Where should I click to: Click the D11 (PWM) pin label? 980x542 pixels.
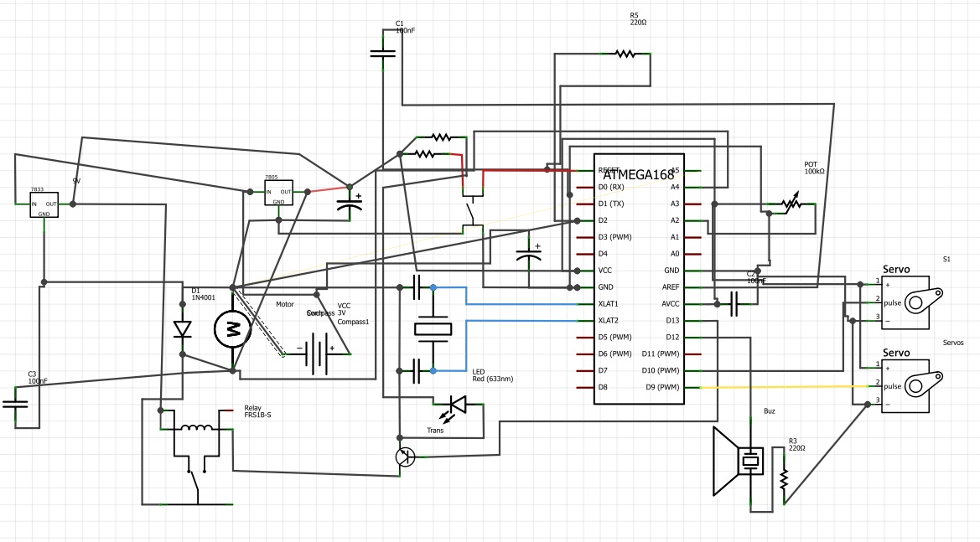point(661,354)
